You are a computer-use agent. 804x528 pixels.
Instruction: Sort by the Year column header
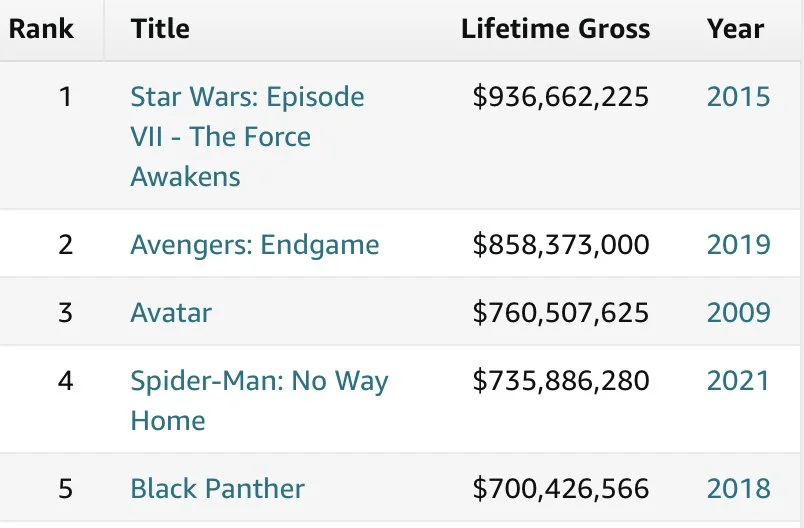pyautogui.click(x=735, y=29)
